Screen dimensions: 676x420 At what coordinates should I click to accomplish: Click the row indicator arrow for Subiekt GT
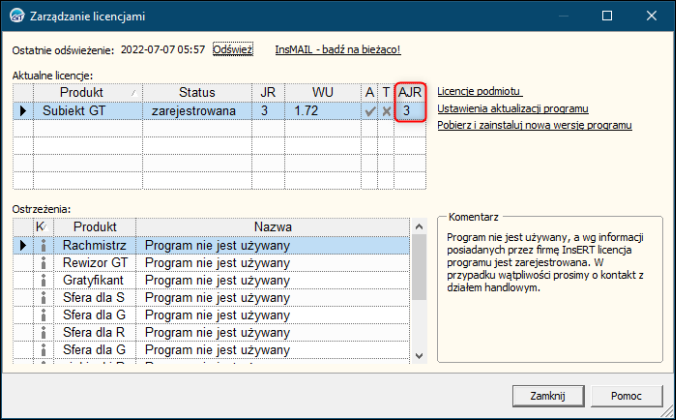pyautogui.click(x=23, y=111)
